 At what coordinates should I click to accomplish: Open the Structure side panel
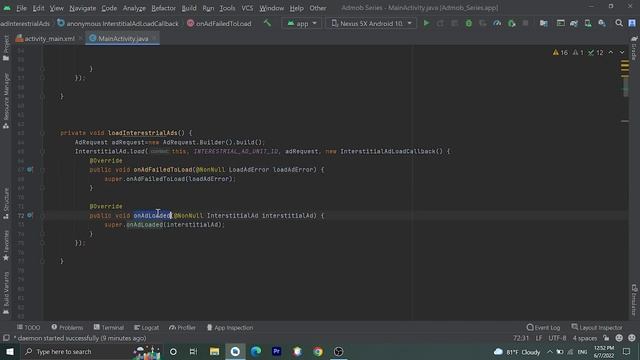click(x=6, y=203)
